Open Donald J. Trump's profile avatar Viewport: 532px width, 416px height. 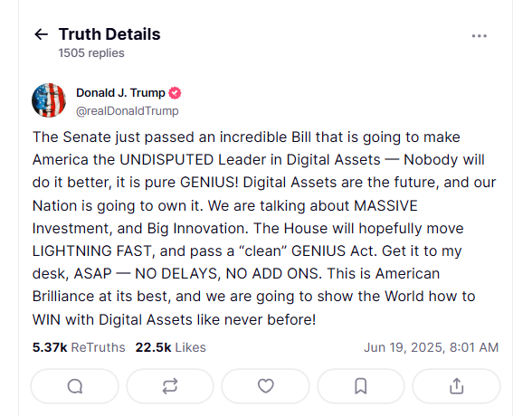click(49, 100)
